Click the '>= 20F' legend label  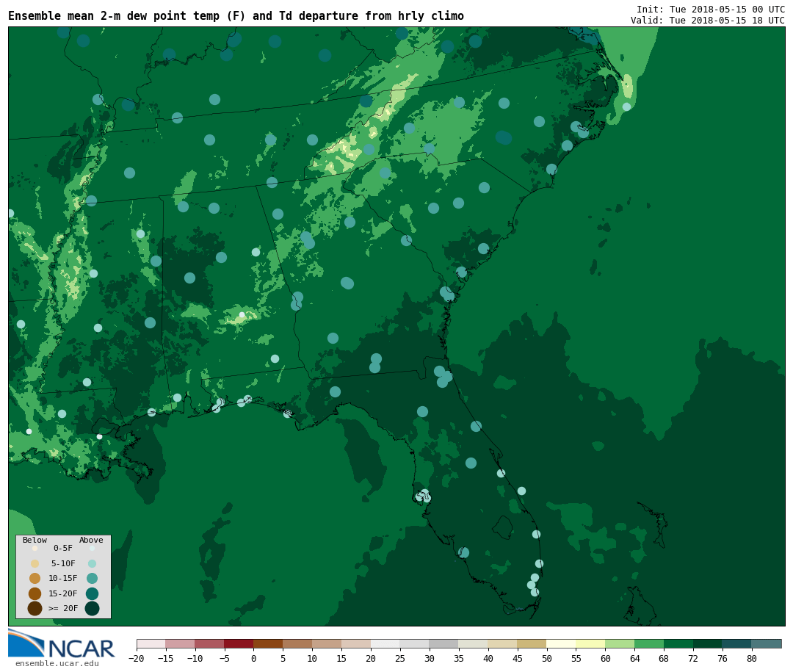[63, 608]
